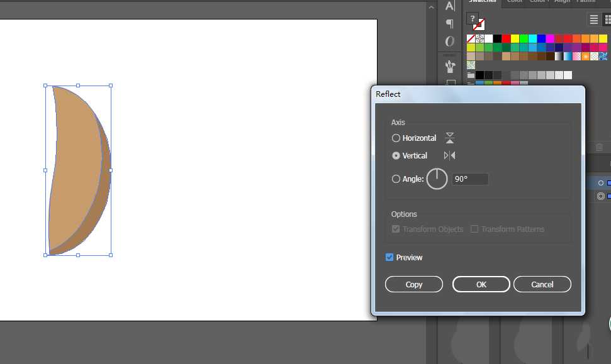The width and height of the screenshot is (611, 364).
Task: Open the Symbols panel icon
Action: tap(450, 65)
